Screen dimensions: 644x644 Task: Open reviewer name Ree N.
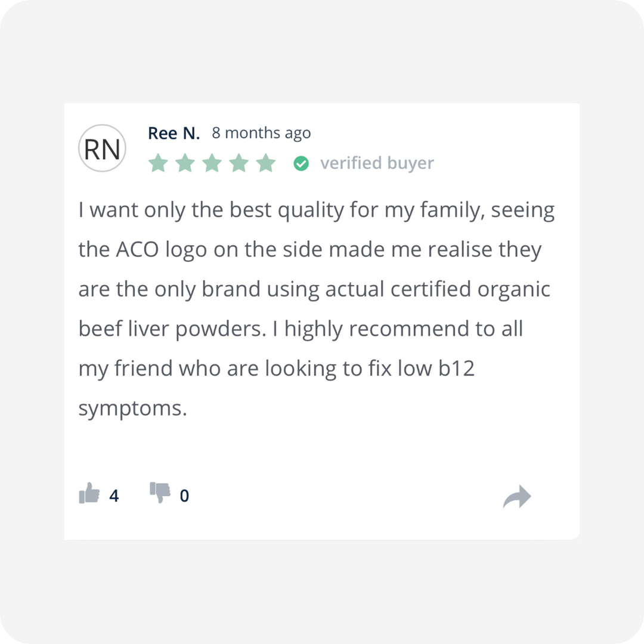point(174,133)
